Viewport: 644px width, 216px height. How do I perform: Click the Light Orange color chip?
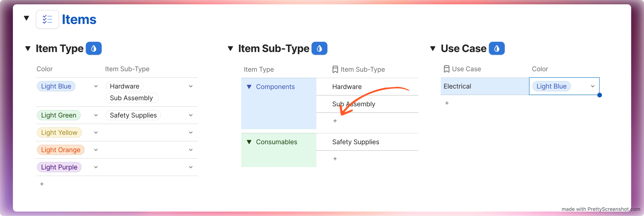pos(61,150)
